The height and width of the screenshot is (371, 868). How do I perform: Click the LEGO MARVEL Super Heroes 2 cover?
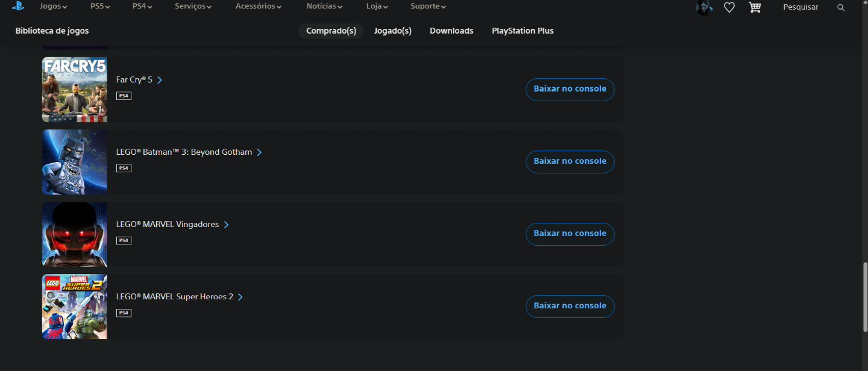tap(75, 307)
